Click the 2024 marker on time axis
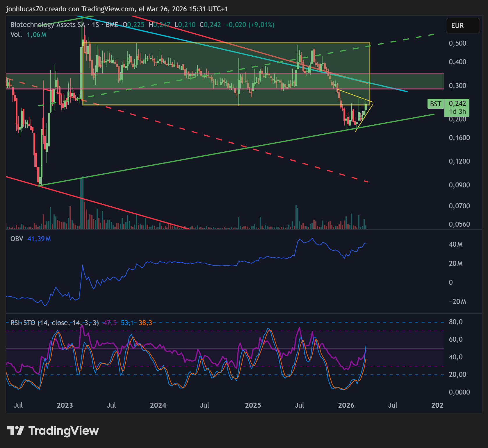This screenshot has height=448, width=488. click(x=158, y=405)
